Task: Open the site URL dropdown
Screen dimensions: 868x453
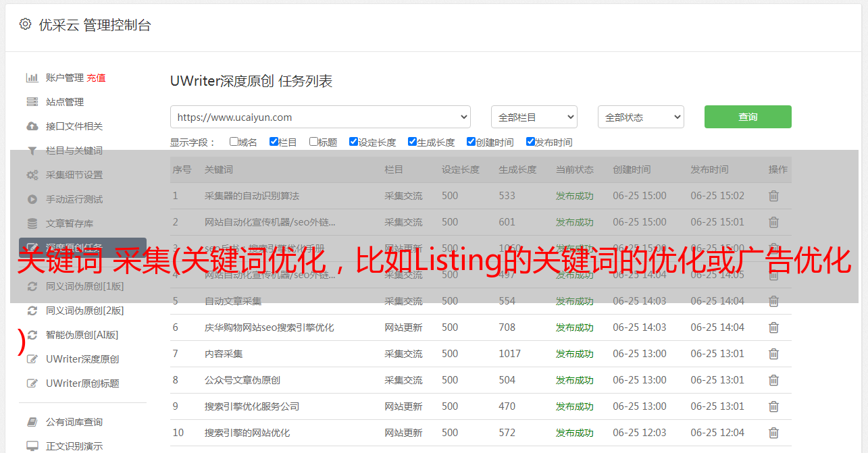Action: click(320, 117)
